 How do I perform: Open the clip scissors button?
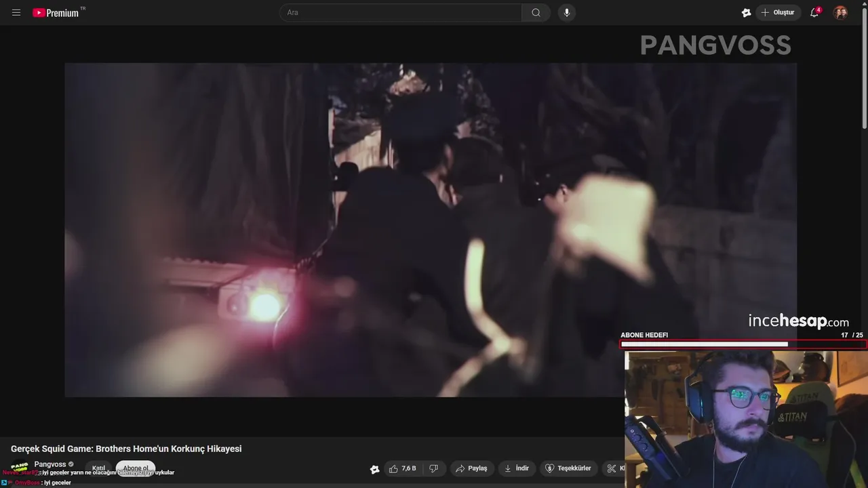pos(613,468)
